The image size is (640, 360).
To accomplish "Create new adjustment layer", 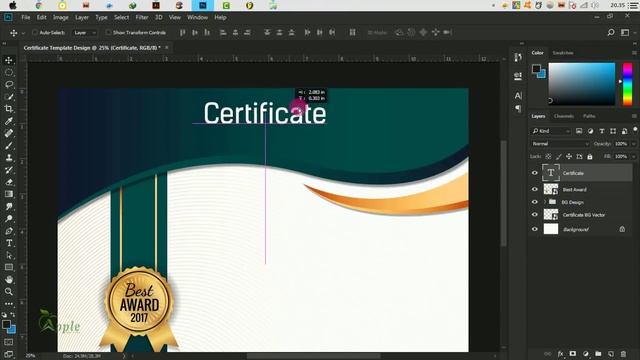I will click(586, 353).
